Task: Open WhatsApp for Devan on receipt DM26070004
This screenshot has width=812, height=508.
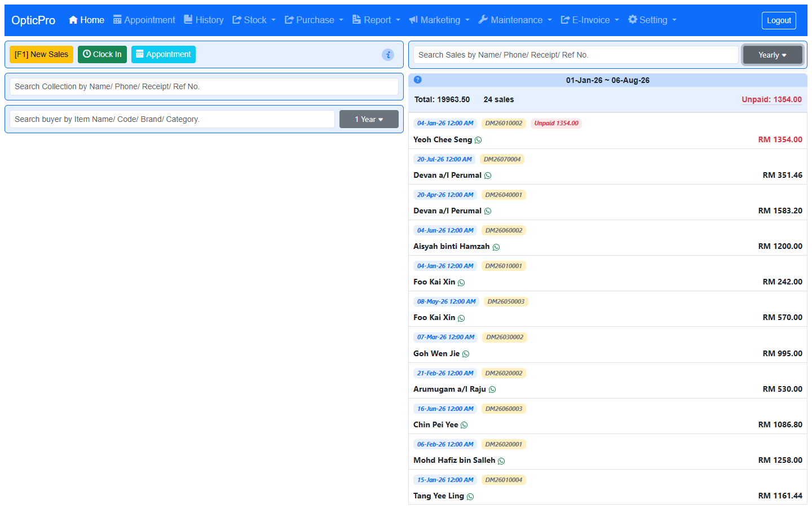Action: 488,176
